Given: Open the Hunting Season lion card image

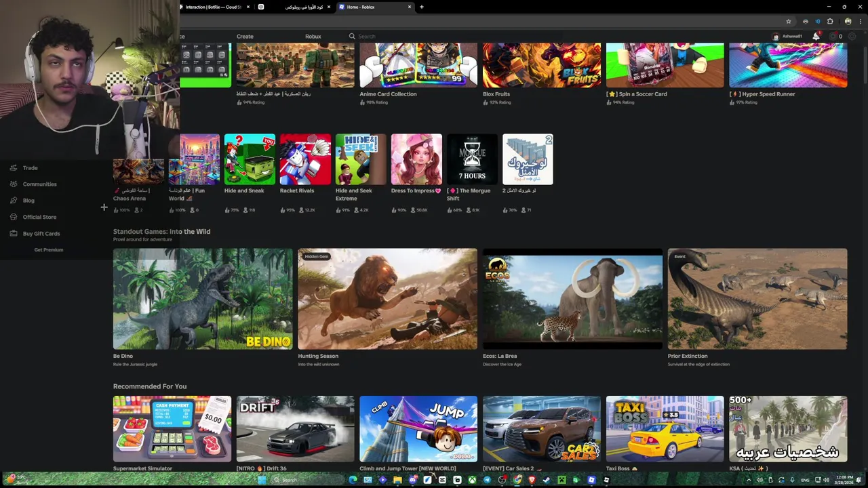Looking at the screenshot, I should coord(387,299).
